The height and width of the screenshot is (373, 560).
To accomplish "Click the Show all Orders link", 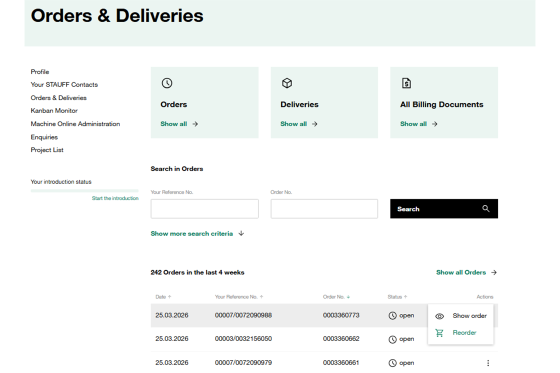I will point(461,273).
